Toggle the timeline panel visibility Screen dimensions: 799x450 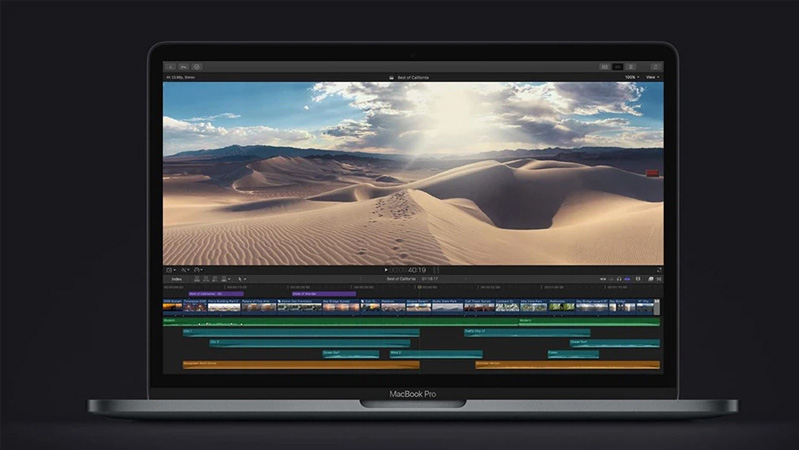tap(618, 67)
